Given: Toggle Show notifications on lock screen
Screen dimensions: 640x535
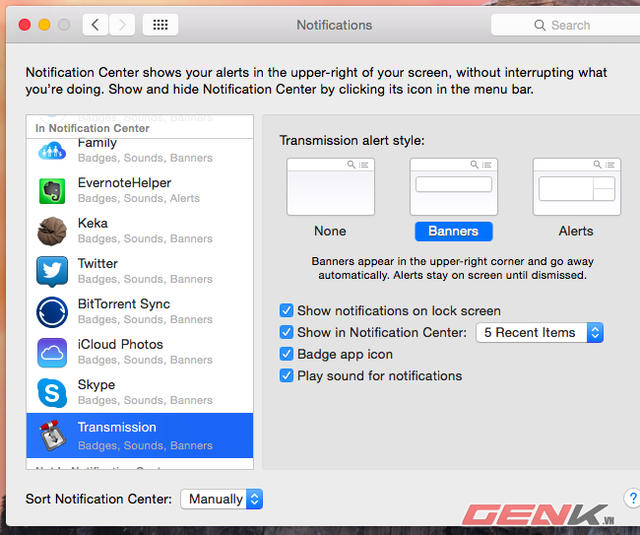Looking at the screenshot, I should (287, 311).
